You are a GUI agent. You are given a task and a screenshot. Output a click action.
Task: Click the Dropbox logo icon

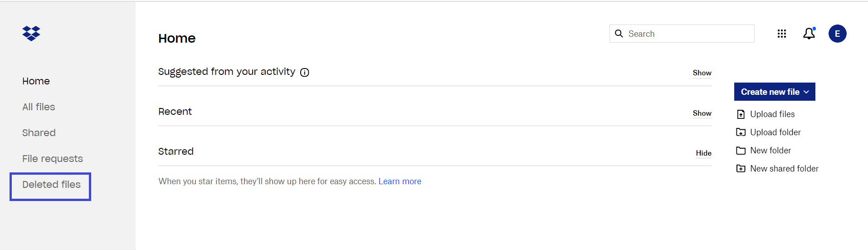[x=31, y=34]
